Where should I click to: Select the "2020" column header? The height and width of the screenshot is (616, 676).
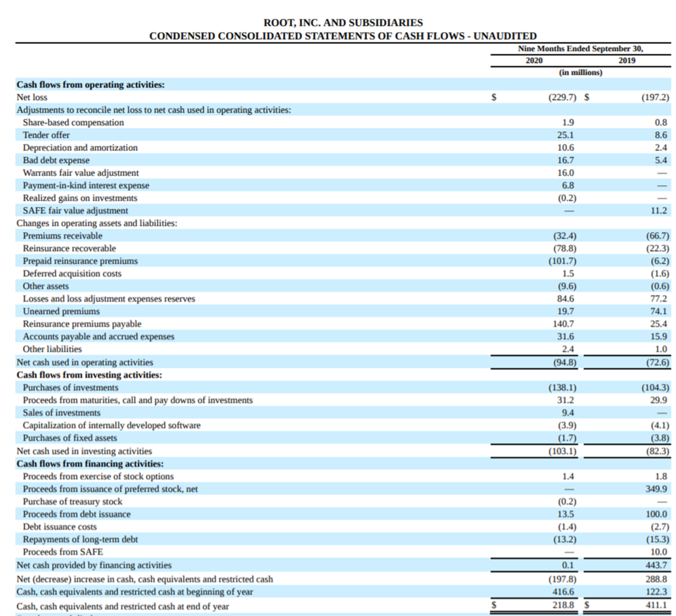pyautogui.click(x=534, y=60)
